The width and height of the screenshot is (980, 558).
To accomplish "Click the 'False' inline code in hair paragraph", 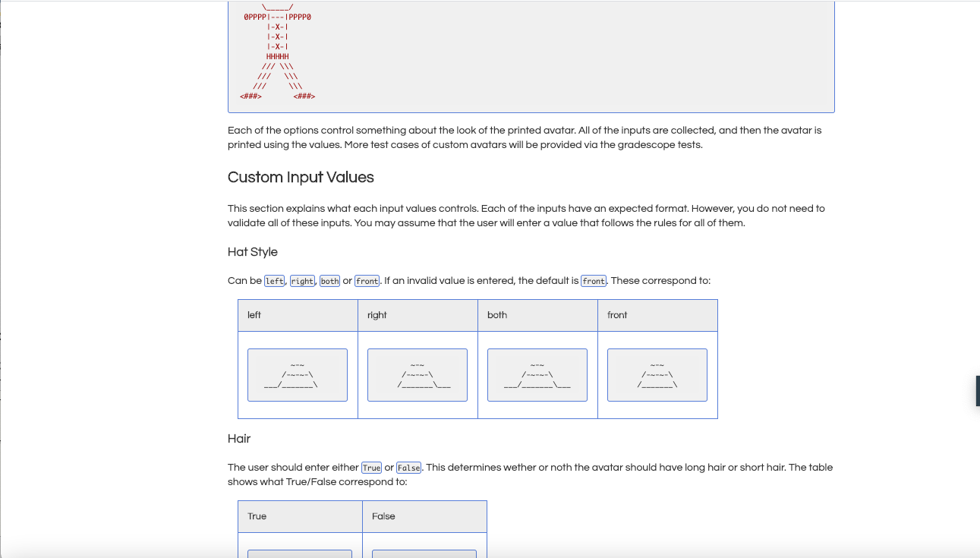I will click(x=409, y=468).
